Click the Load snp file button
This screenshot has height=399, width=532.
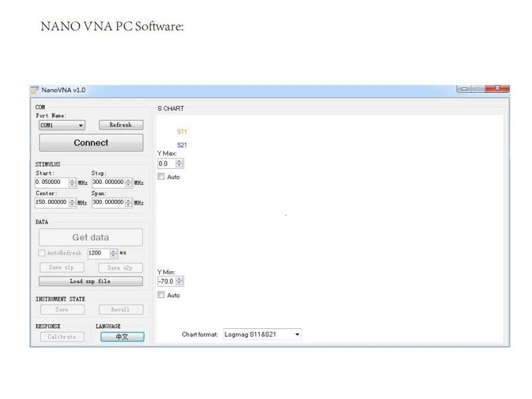90,282
